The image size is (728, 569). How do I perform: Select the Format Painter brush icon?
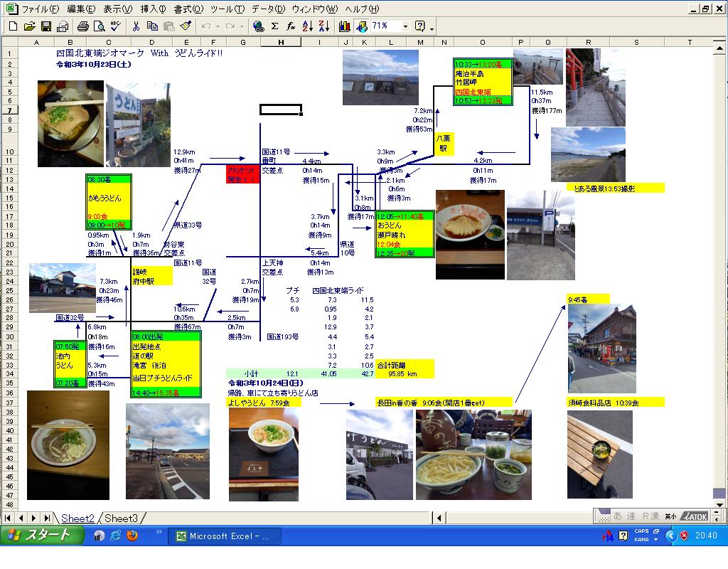(186, 26)
